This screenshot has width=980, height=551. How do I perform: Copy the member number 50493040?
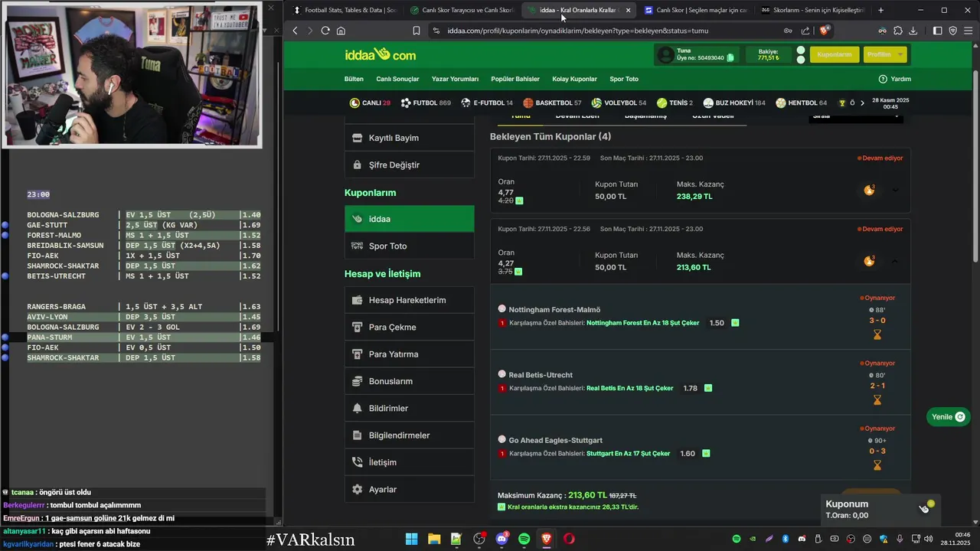click(730, 57)
